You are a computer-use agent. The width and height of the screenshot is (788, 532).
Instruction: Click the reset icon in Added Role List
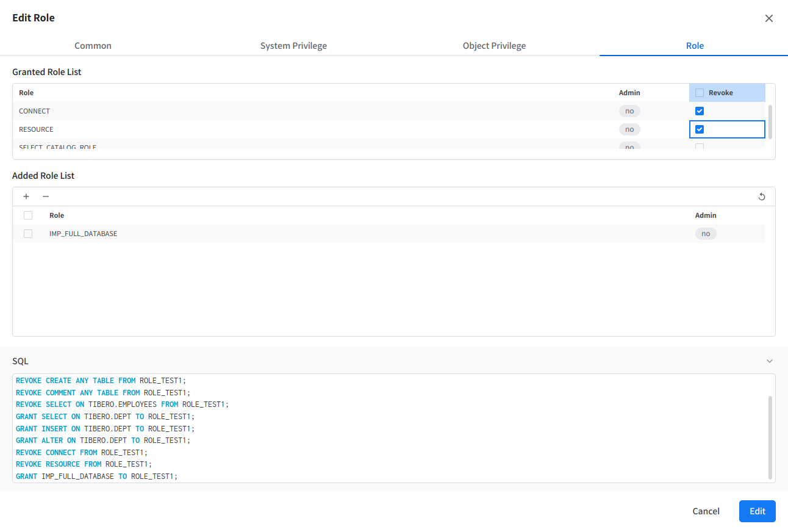[x=762, y=196]
